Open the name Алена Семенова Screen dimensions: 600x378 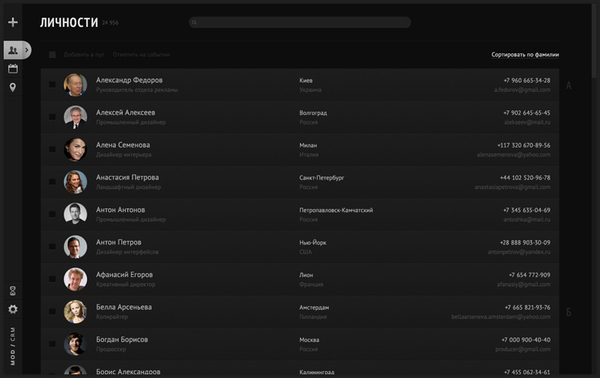pyautogui.click(x=123, y=145)
